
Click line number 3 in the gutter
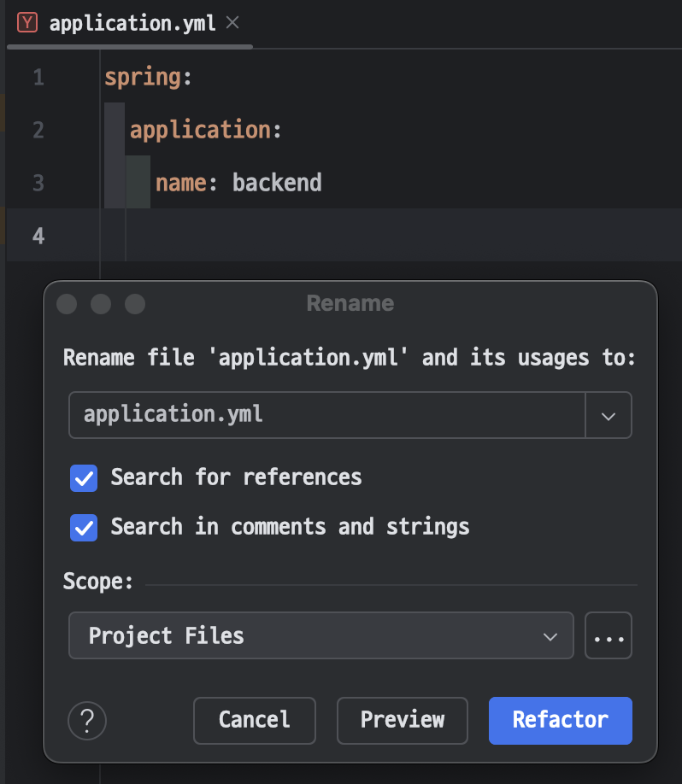click(38, 183)
